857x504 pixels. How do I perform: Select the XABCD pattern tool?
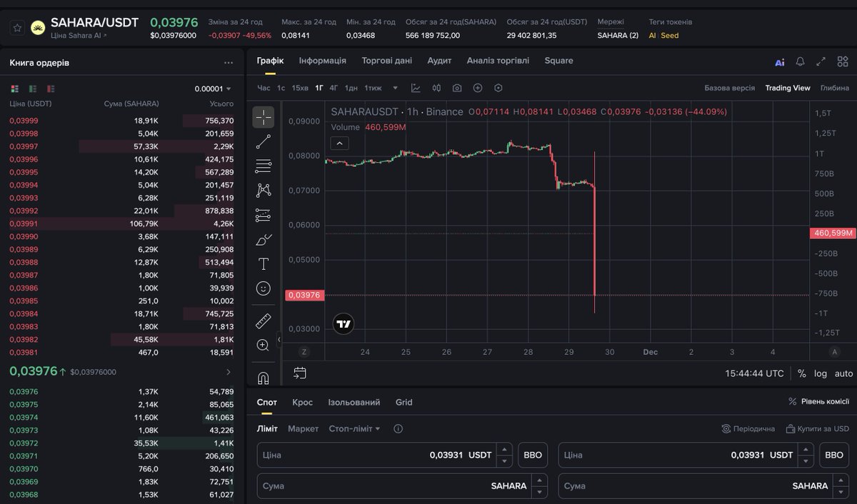(x=264, y=190)
